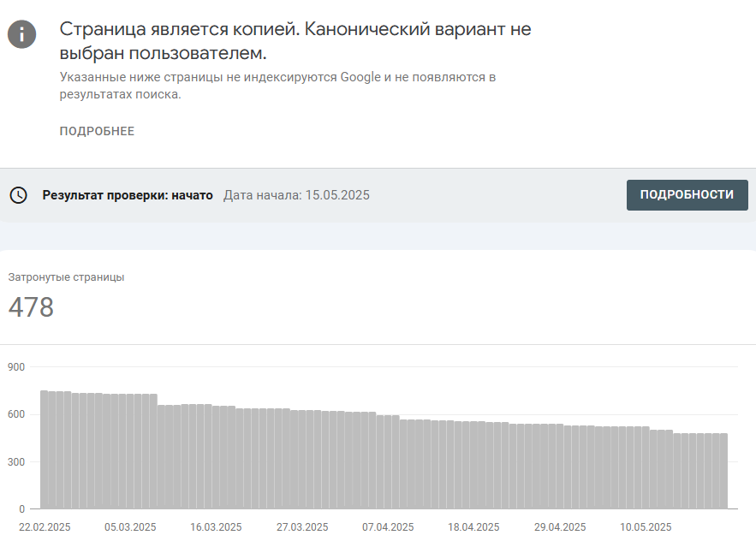Click the info circle icon
The width and height of the screenshot is (756, 547).
tap(21, 34)
